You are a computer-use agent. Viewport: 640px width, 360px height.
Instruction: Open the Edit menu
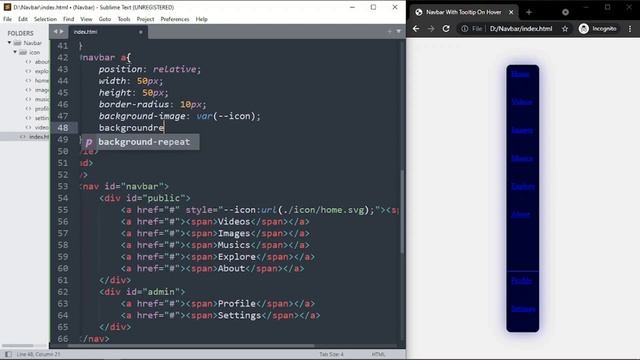point(22,19)
